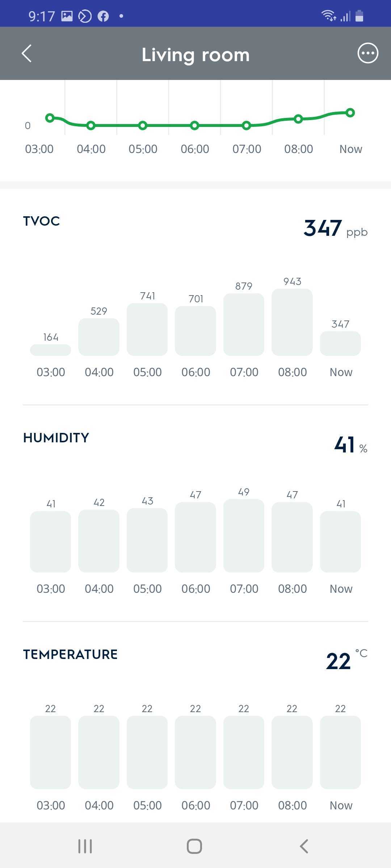Open the three-dot more options menu

pos(368,54)
